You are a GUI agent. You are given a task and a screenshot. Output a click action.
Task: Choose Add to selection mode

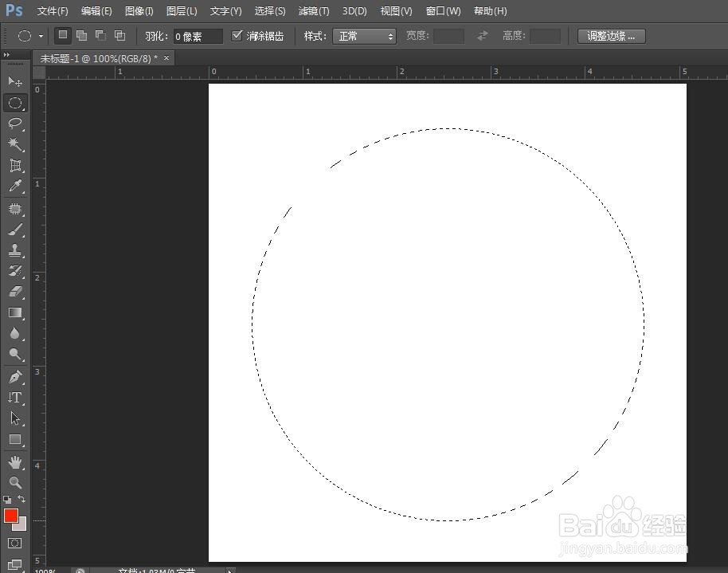[x=82, y=35]
